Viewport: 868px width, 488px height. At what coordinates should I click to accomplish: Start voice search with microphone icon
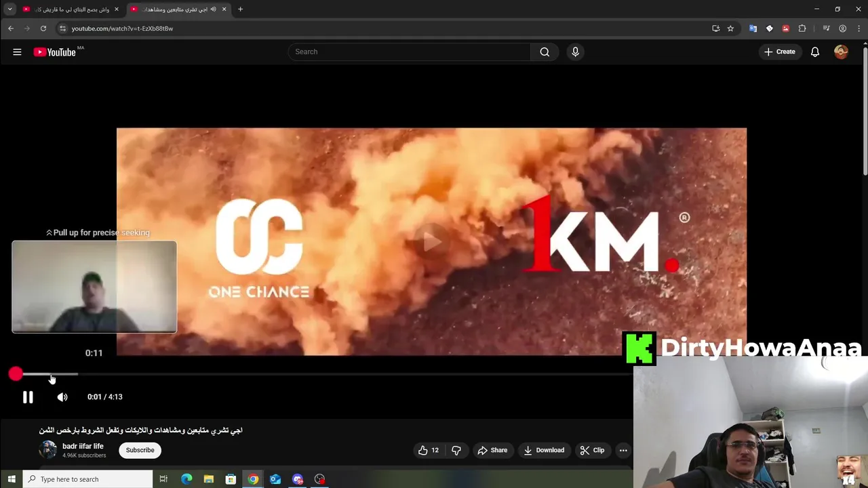575,52
